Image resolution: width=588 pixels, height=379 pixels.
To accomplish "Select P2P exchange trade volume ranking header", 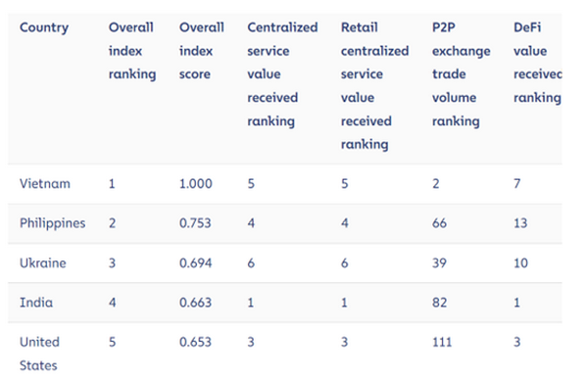I will 461,74.
